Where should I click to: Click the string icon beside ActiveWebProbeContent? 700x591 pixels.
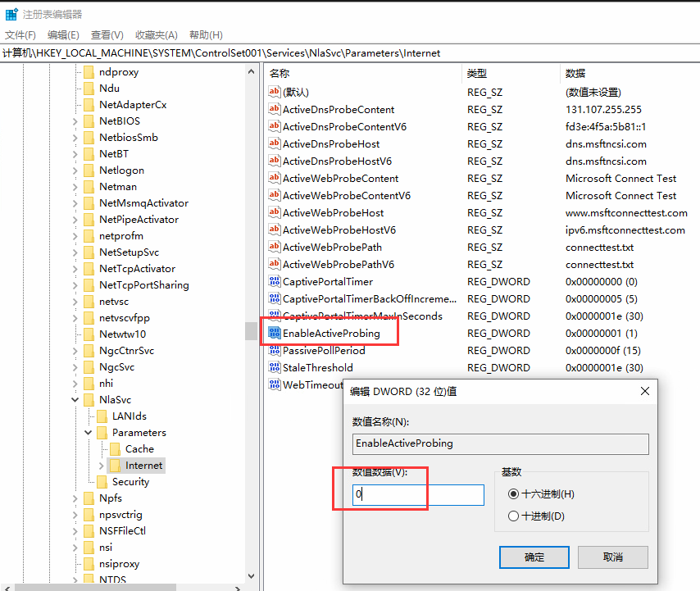point(274,178)
